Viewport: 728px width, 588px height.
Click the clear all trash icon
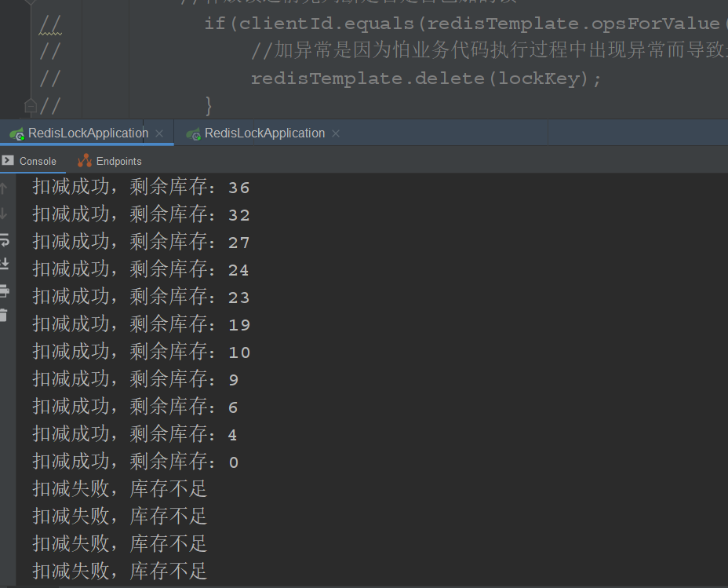point(4,316)
